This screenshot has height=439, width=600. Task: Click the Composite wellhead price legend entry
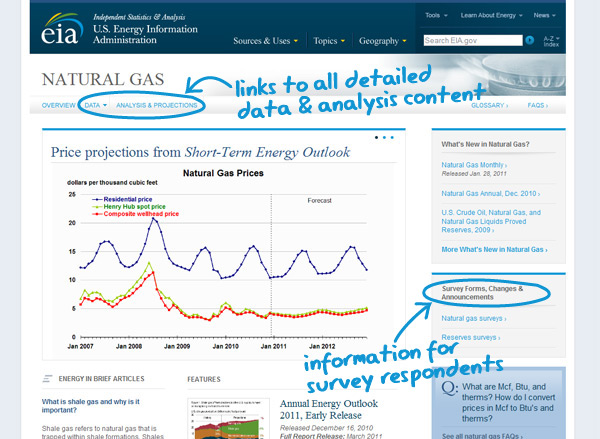(x=135, y=214)
